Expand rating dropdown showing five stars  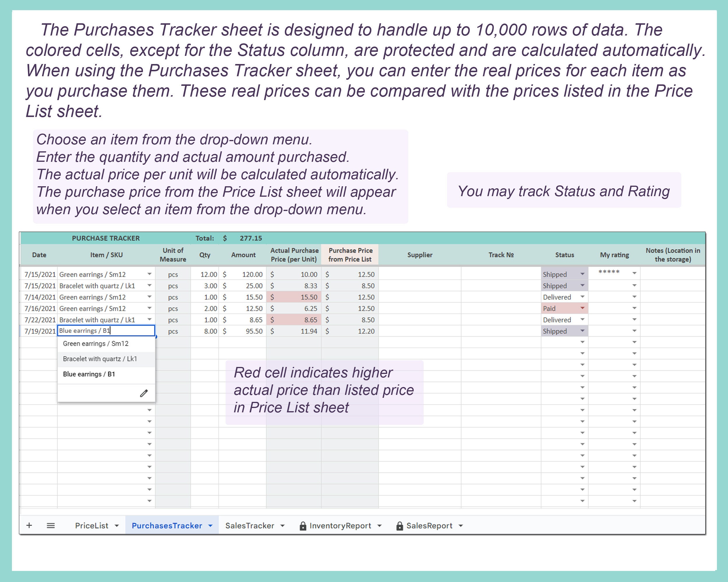(x=635, y=273)
